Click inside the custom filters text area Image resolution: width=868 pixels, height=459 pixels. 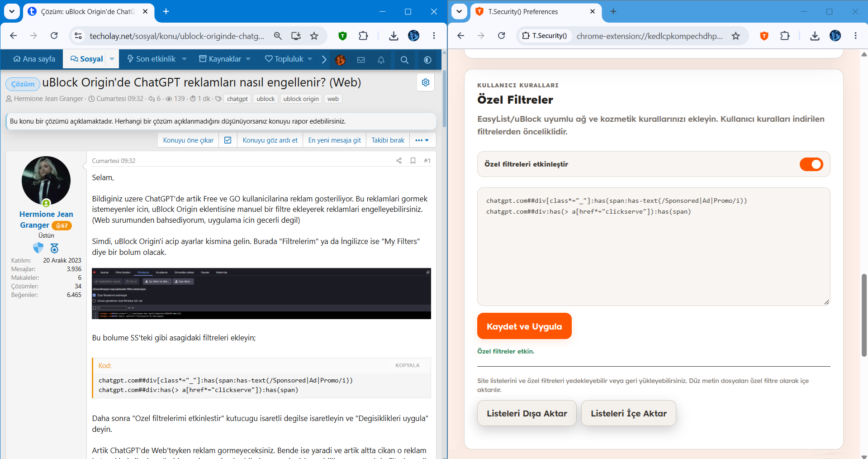[654, 247]
